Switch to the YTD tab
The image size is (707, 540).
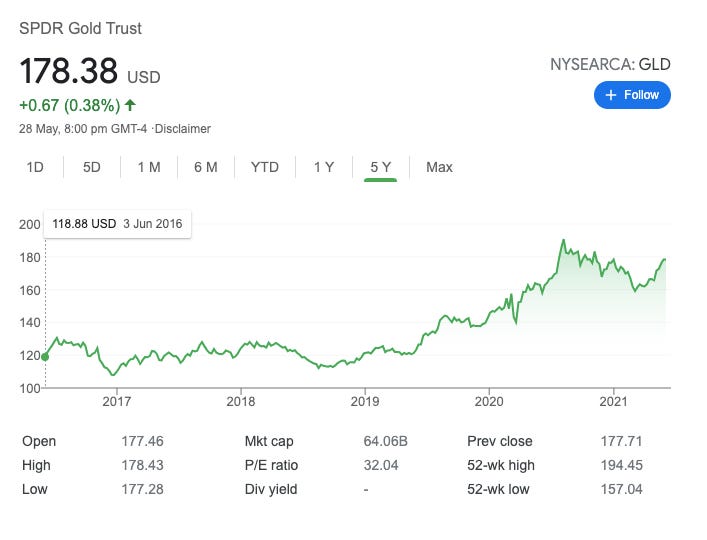265,167
